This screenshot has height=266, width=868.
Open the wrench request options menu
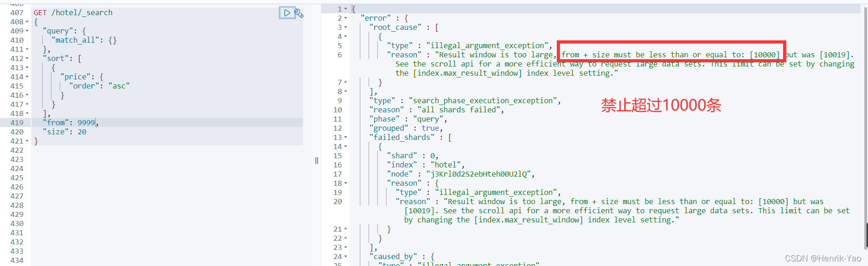point(299,13)
